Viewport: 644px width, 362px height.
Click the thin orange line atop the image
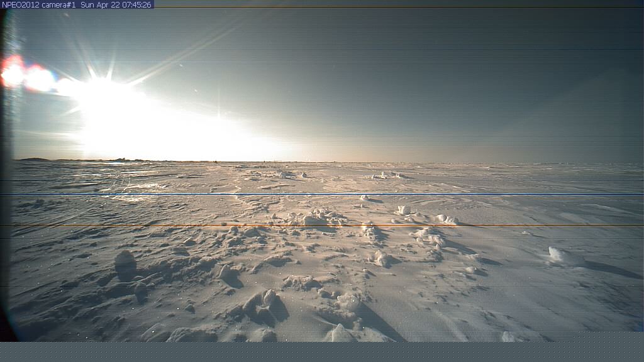click(396, 7)
